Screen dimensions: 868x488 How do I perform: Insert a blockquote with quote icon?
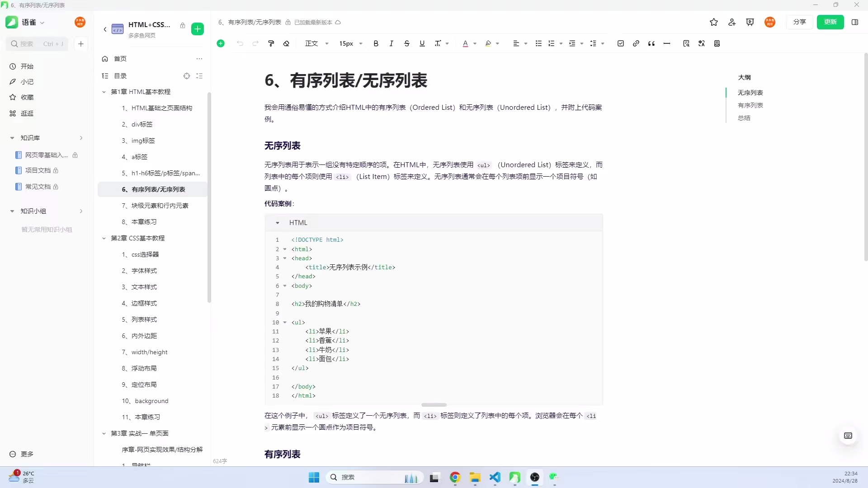(651, 43)
